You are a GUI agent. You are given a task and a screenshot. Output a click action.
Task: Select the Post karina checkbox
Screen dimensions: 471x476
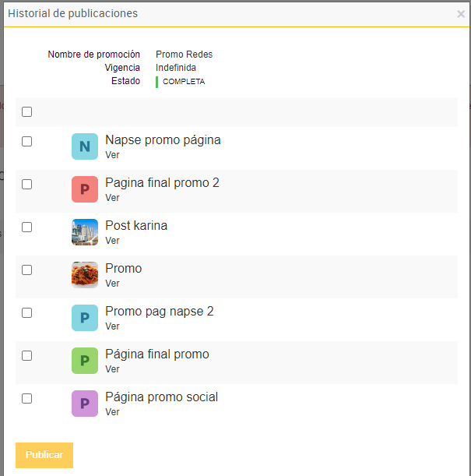click(x=27, y=227)
